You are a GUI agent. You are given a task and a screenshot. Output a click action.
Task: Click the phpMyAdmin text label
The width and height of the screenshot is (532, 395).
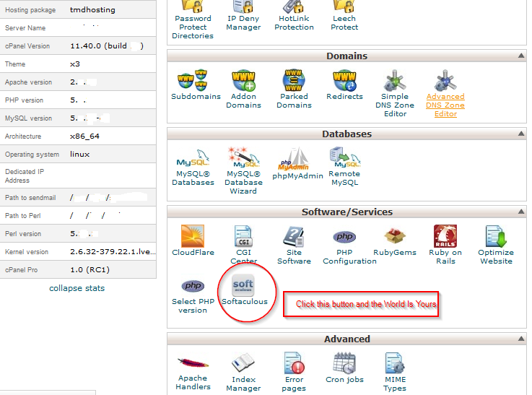click(x=297, y=175)
